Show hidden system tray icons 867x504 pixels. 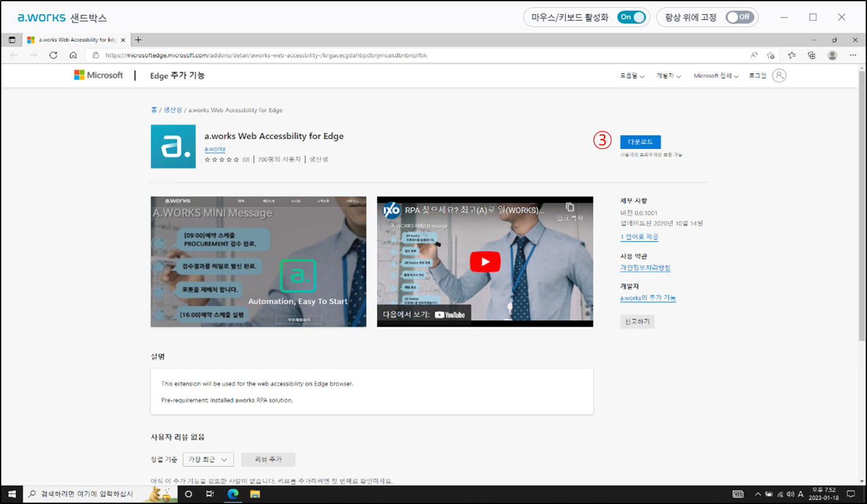point(758,495)
